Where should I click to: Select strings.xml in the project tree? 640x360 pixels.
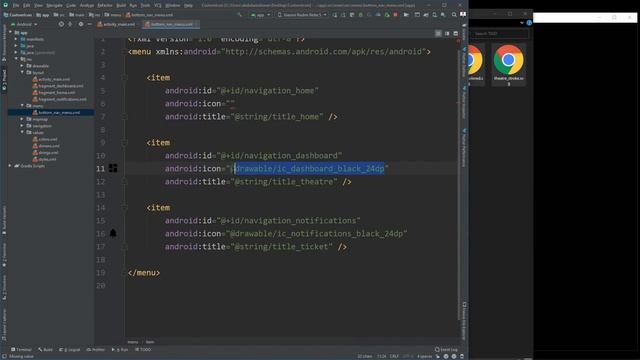[45, 152]
